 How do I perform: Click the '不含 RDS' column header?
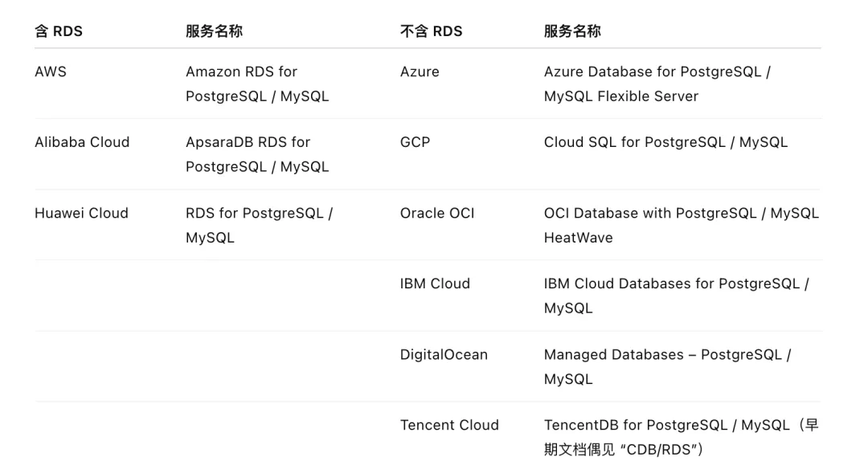pyautogui.click(x=432, y=31)
